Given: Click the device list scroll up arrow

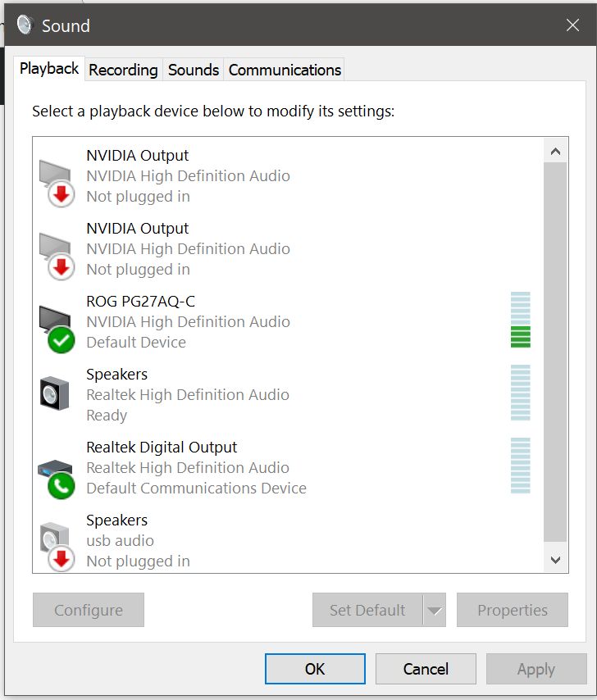Looking at the screenshot, I should click(x=555, y=152).
